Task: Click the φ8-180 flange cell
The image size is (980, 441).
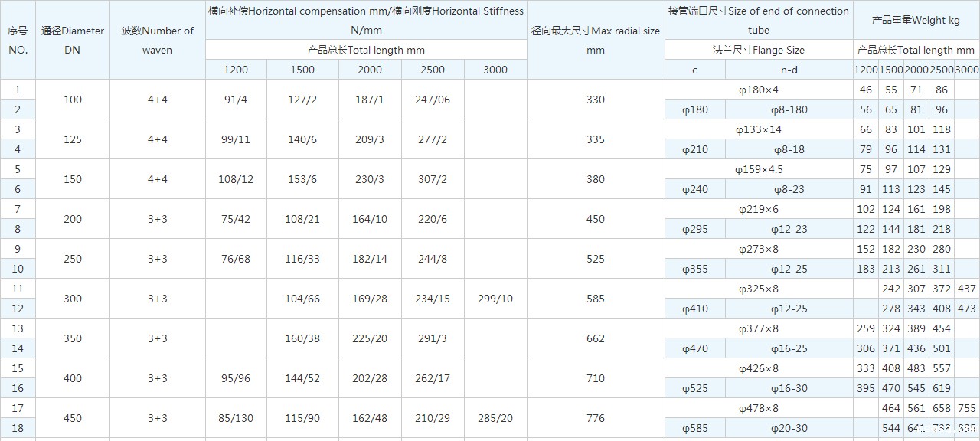Action: pos(789,109)
